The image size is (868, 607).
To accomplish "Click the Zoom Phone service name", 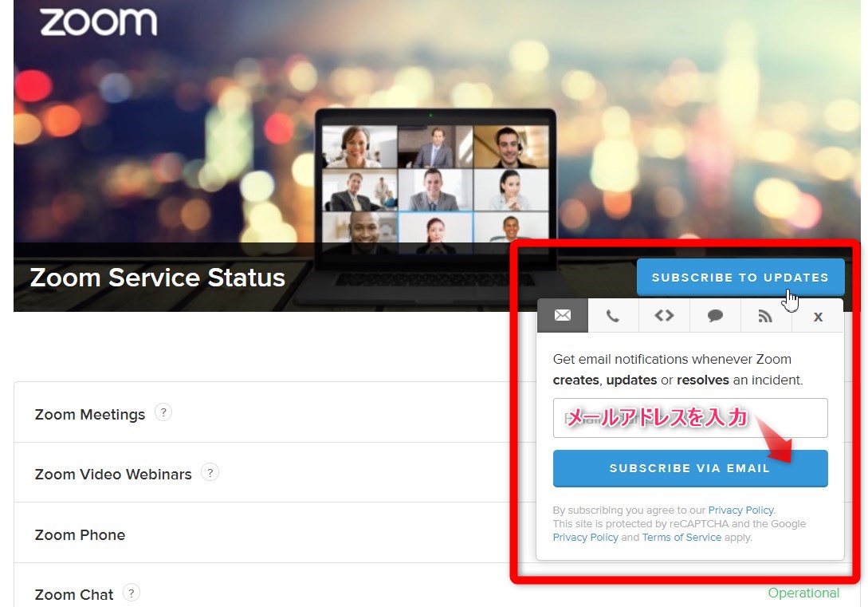I will coord(80,535).
